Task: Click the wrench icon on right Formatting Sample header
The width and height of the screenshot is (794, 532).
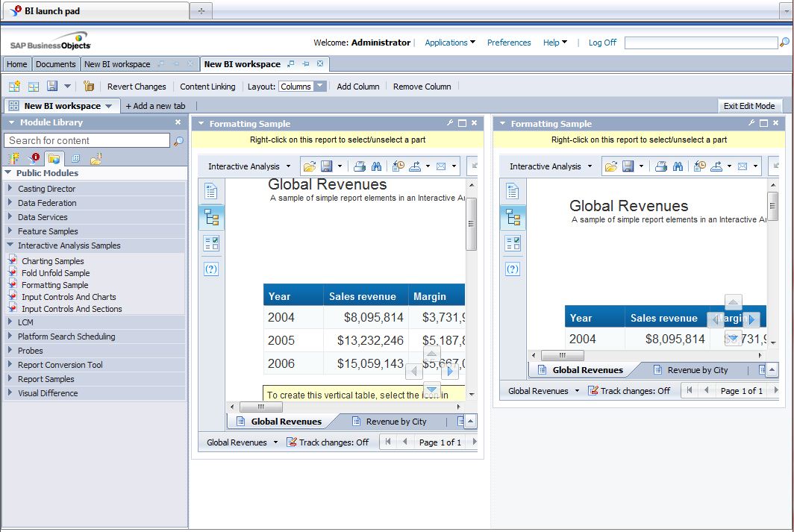Action: pos(751,123)
